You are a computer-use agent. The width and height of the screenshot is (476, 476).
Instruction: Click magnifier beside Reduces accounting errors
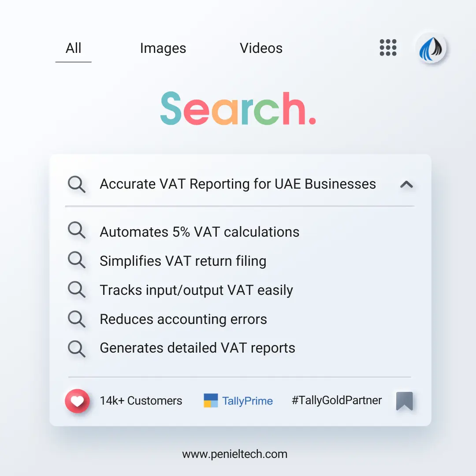(77, 319)
